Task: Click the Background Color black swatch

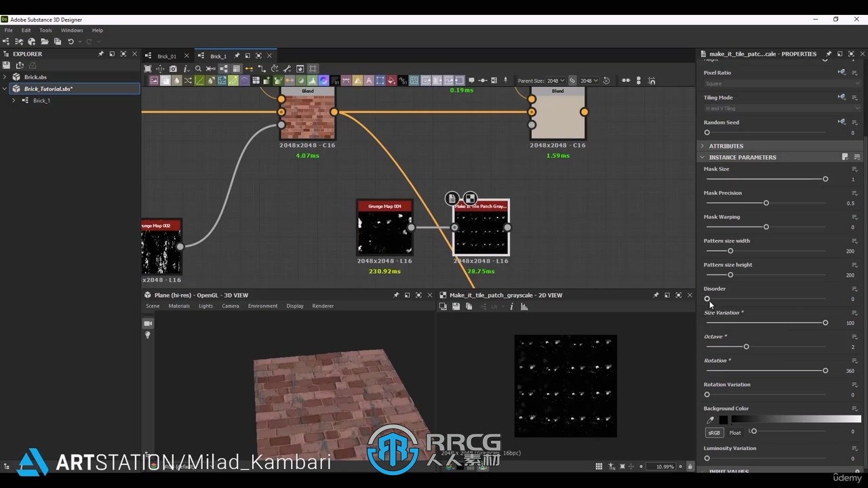Action: point(724,420)
